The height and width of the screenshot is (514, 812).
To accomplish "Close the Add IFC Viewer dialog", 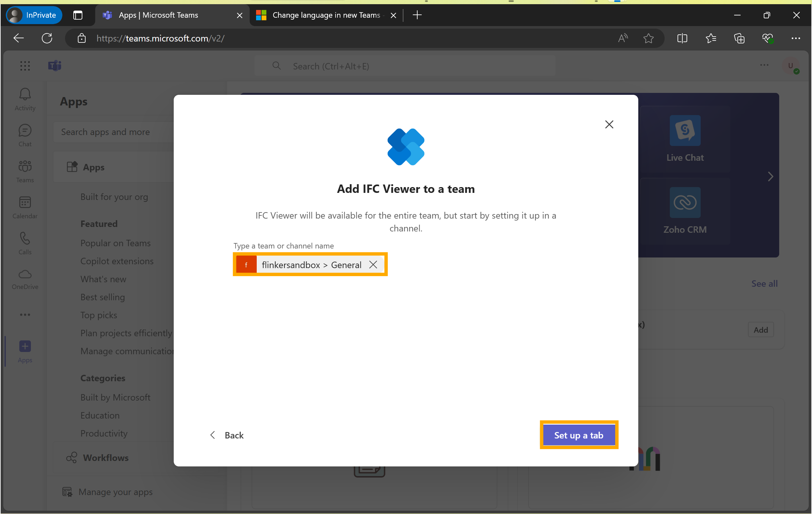I will pos(609,124).
